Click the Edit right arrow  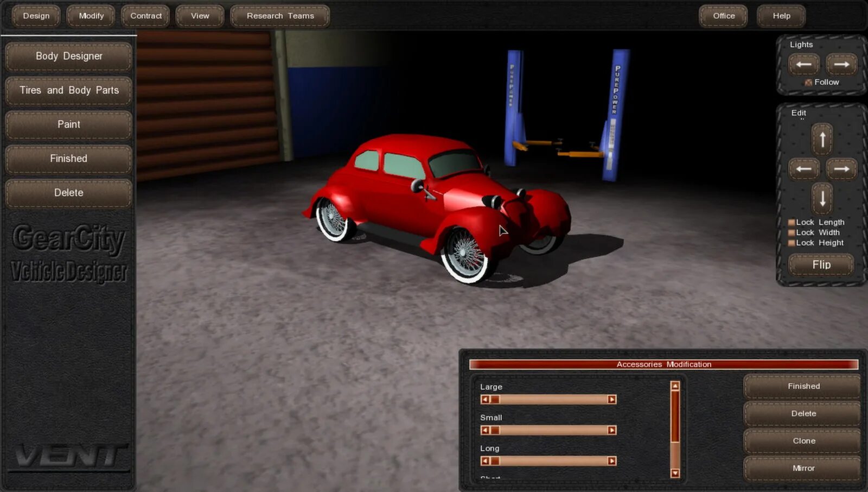841,169
